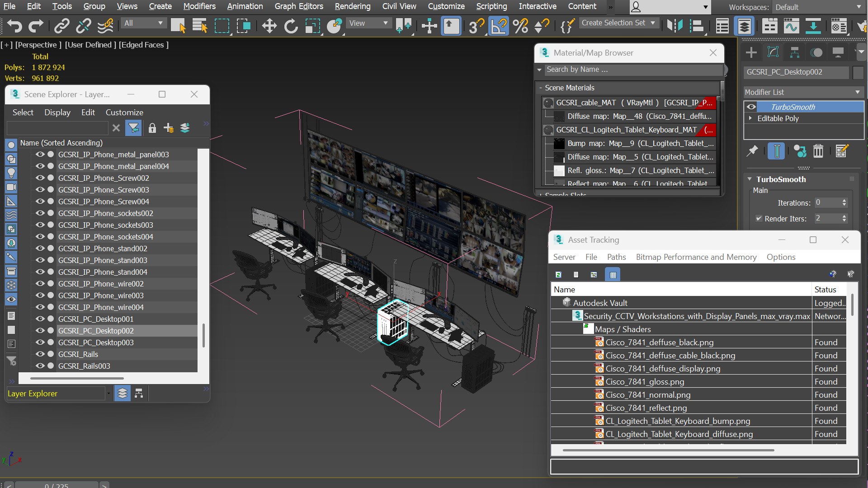Click the Sort by Layer icon in Layer Explorer bar
The width and height of the screenshot is (868, 488).
[x=122, y=394]
